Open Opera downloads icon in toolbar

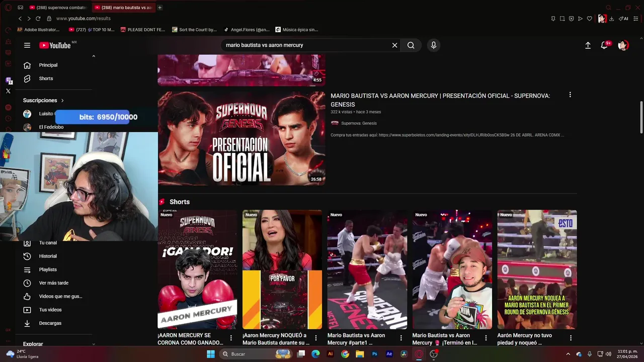point(612,19)
